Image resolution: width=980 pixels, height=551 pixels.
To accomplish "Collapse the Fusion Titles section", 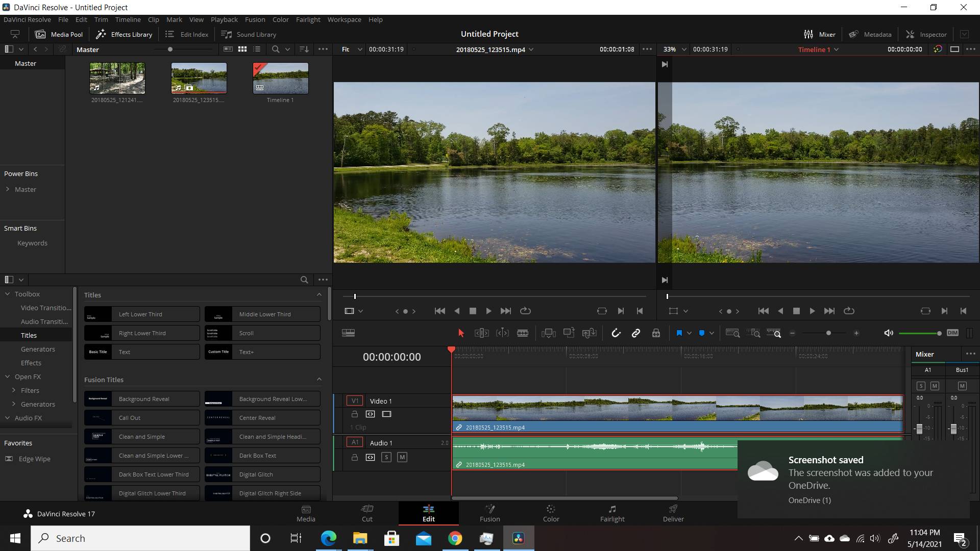I will [319, 379].
